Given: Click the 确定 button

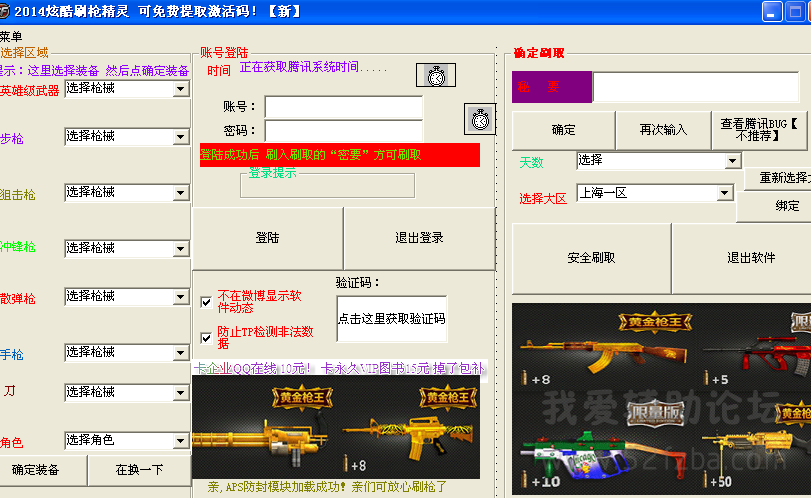Looking at the screenshot, I should (563, 130).
